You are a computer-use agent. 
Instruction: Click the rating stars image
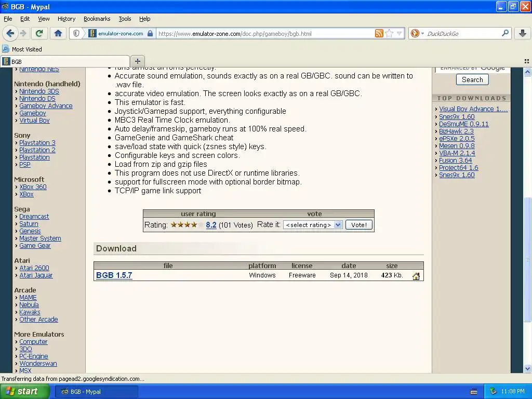187,224
